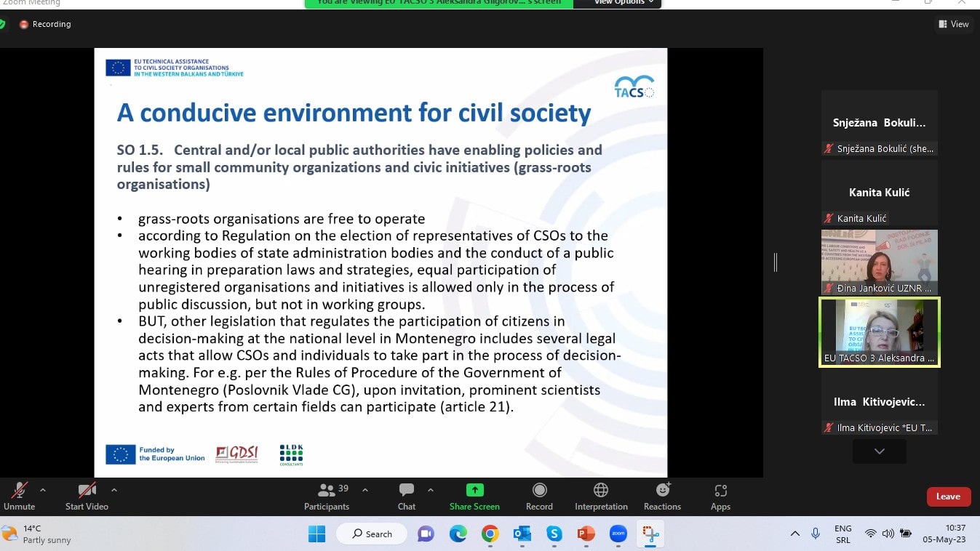Image resolution: width=980 pixels, height=551 pixels.
Task: Switch ENG SRL input language
Action: pyautogui.click(x=842, y=534)
